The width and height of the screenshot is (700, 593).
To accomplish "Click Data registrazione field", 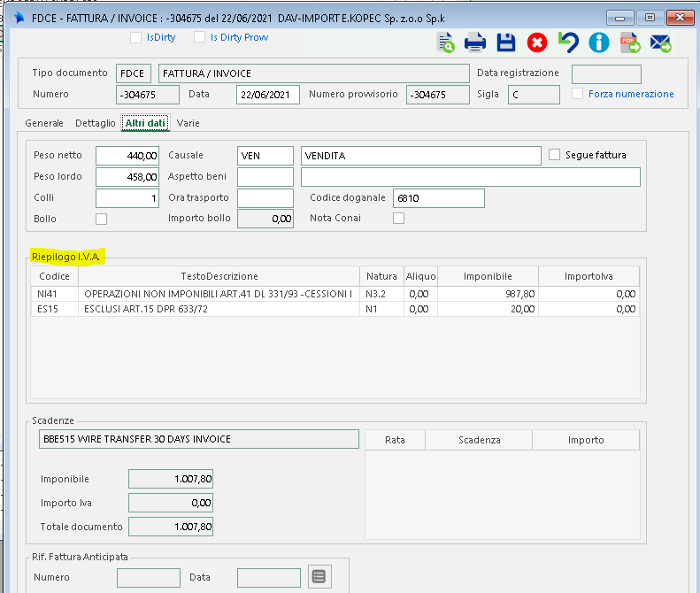I will [x=606, y=74].
